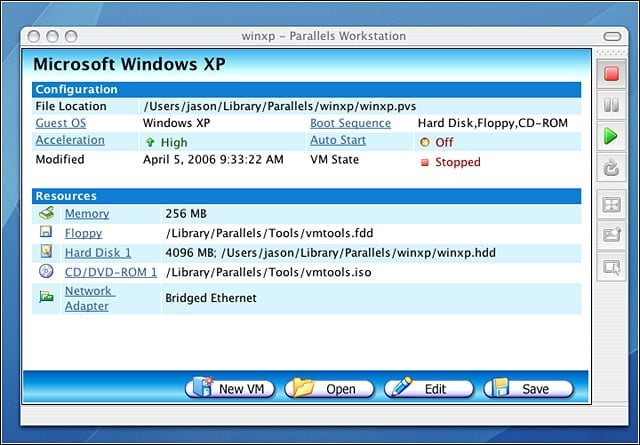Start the VM with green play button
The height and width of the screenshot is (445, 640).
[611, 136]
